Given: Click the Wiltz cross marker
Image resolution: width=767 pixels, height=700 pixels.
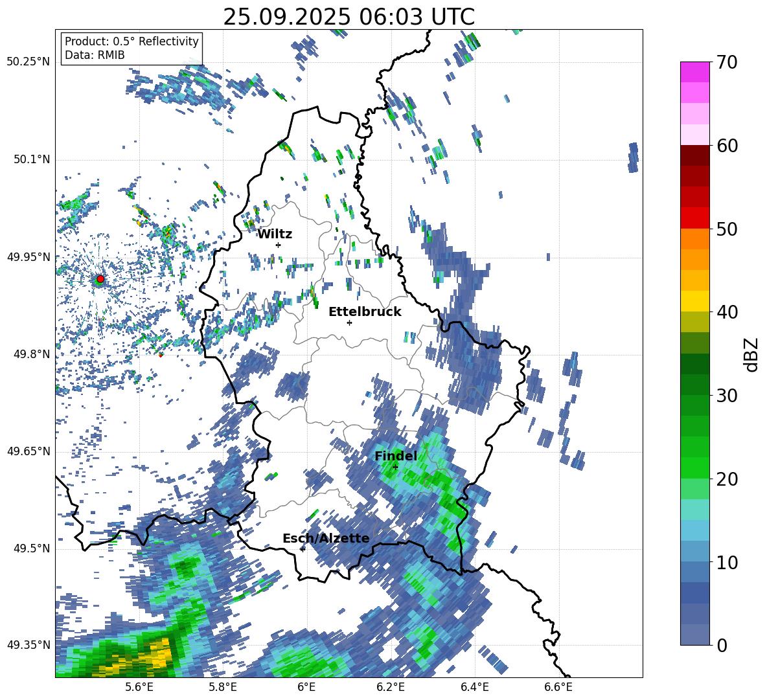Looking at the screenshot, I should (278, 245).
